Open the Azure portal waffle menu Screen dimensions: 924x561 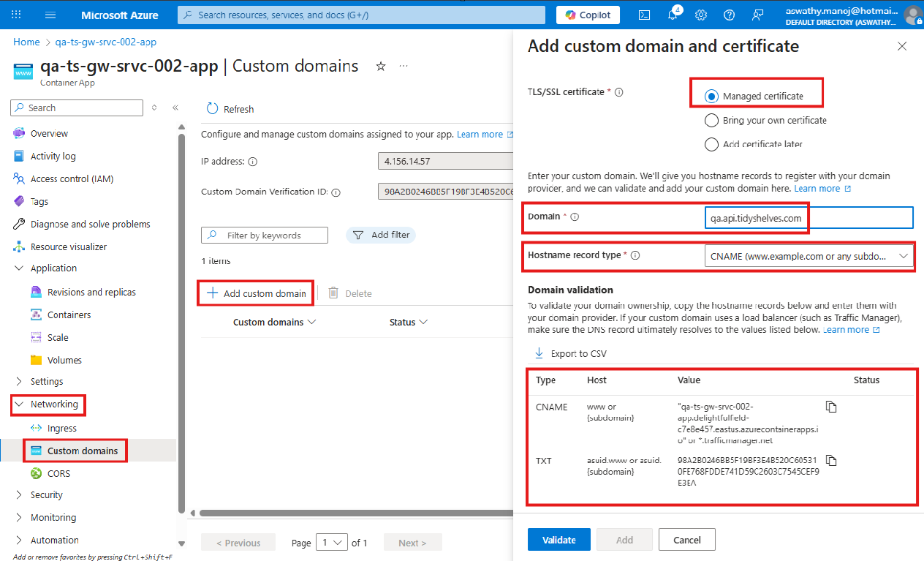pos(16,15)
